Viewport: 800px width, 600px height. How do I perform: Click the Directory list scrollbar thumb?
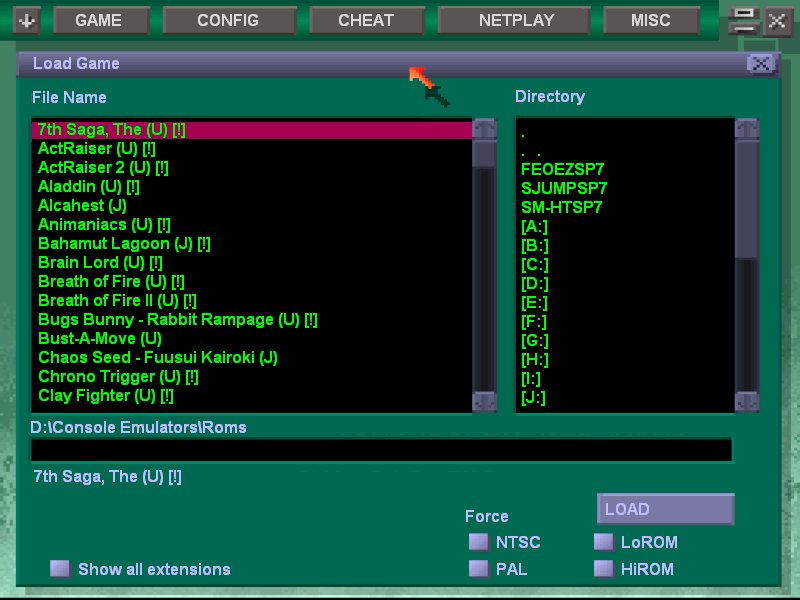(x=747, y=198)
